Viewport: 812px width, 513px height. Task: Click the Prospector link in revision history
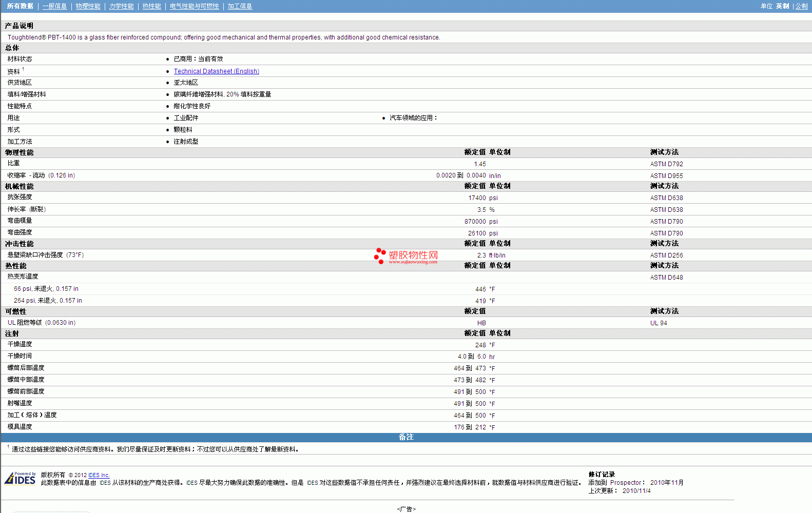point(625,483)
